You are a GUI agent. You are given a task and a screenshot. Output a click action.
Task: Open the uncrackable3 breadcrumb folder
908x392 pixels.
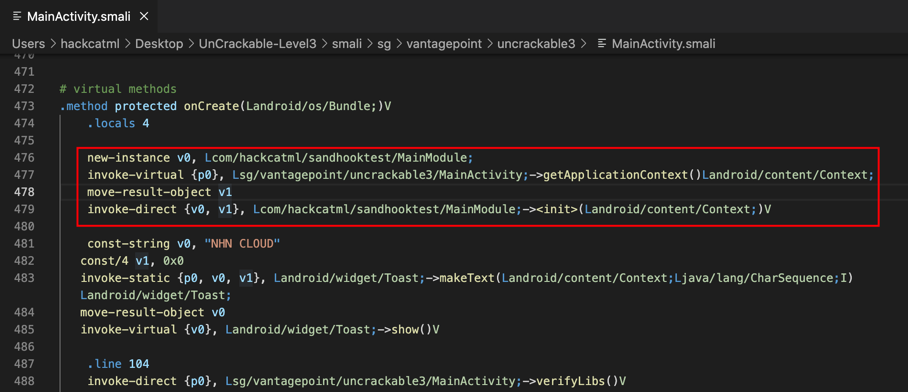536,44
